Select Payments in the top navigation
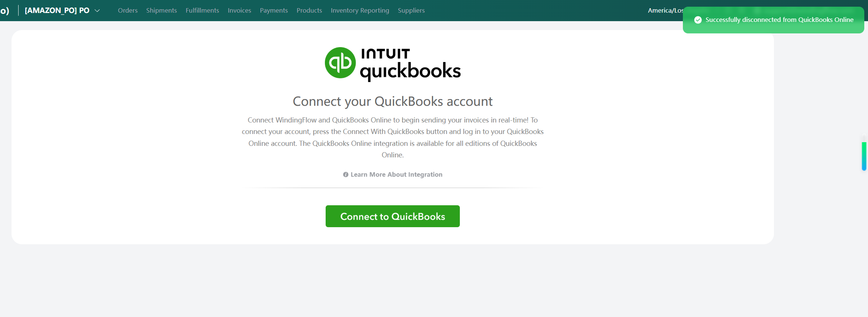 [x=274, y=10]
